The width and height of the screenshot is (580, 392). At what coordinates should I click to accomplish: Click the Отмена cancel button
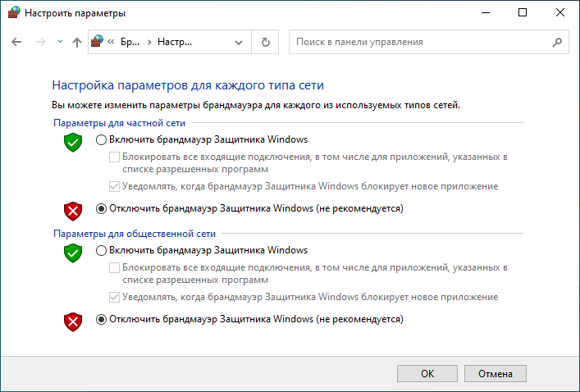click(496, 373)
